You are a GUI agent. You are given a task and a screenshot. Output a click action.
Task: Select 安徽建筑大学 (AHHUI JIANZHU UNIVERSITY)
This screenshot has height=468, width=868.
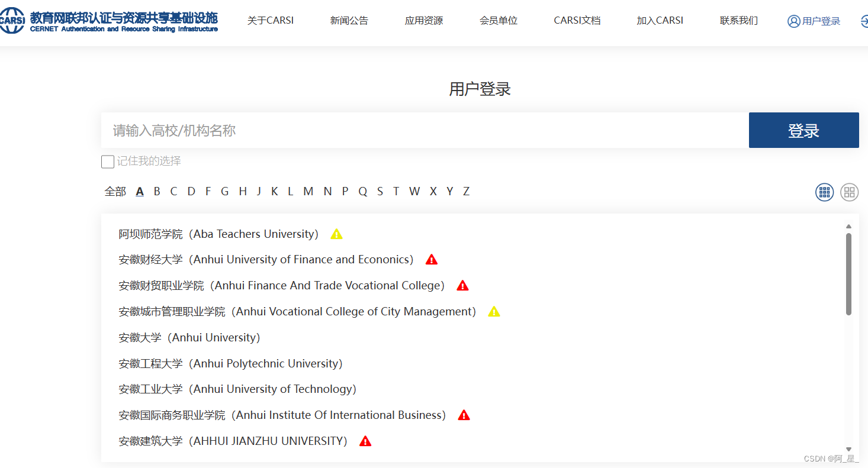point(233,441)
